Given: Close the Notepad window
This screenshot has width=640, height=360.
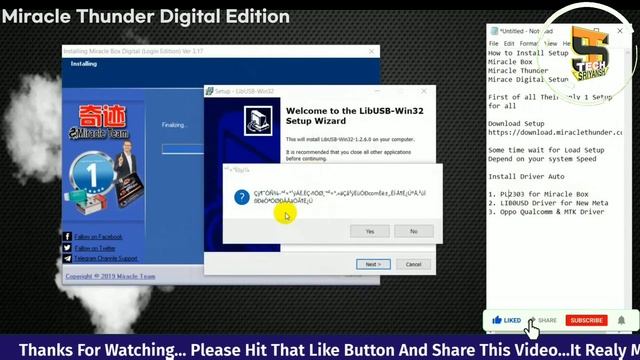Looking at the screenshot, I should point(620,31).
